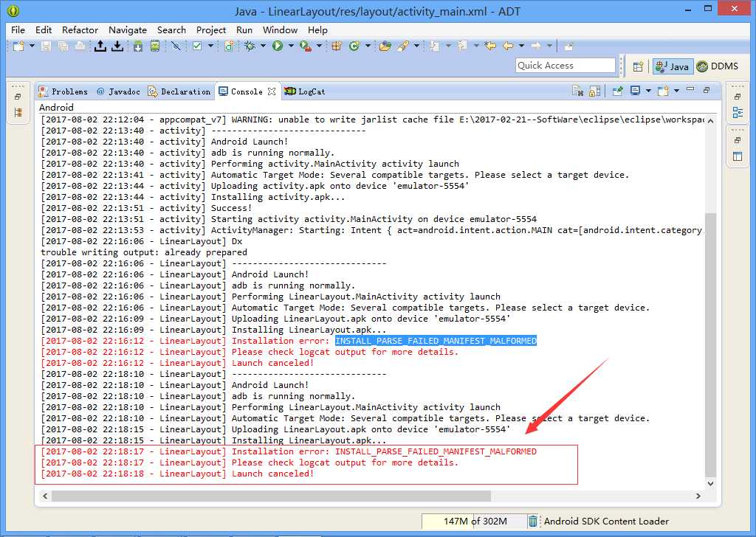Click the Save (floppy disk) icon
Viewport: 756px width, 537px height.
tap(47, 46)
